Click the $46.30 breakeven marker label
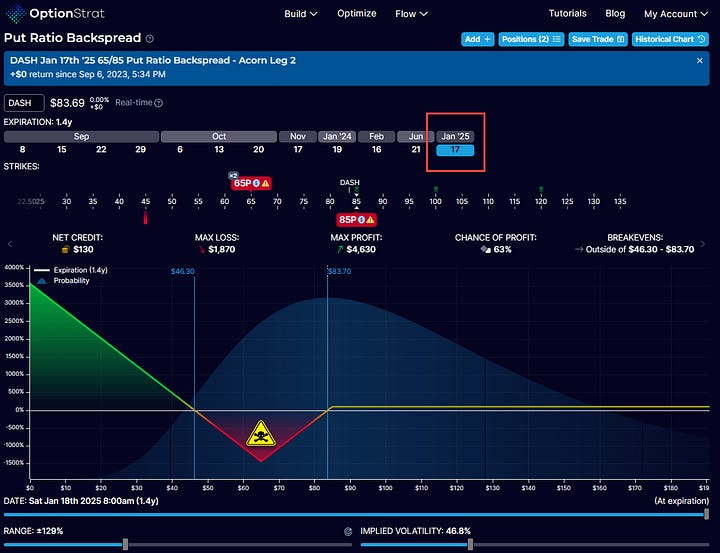The image size is (720, 553). [x=183, y=271]
